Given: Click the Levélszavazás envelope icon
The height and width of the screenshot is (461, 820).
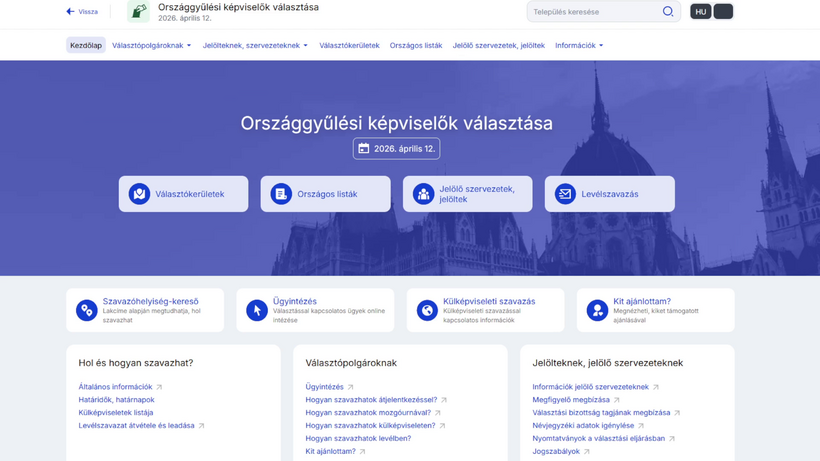Looking at the screenshot, I should coord(565,194).
